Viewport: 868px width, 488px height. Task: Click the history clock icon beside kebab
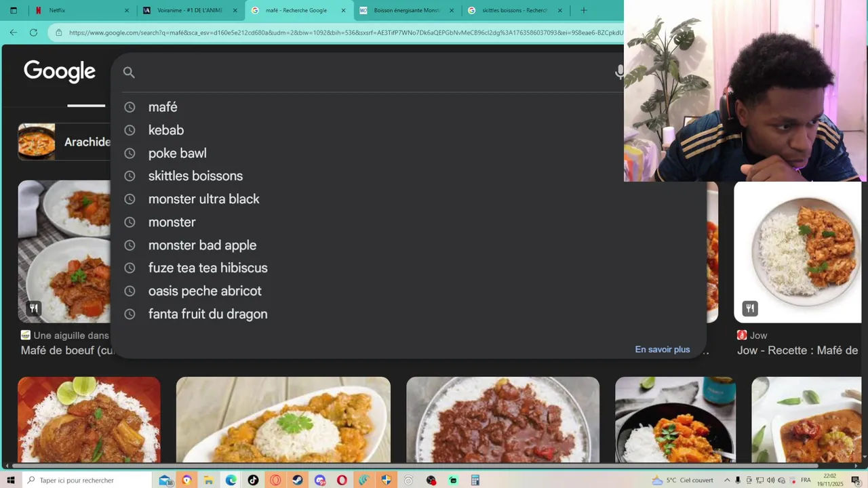pyautogui.click(x=130, y=130)
